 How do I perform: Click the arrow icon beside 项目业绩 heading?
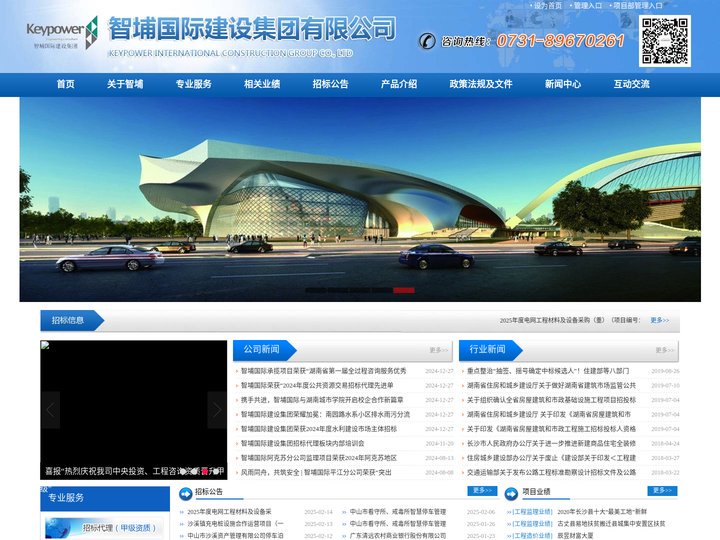[511, 495]
